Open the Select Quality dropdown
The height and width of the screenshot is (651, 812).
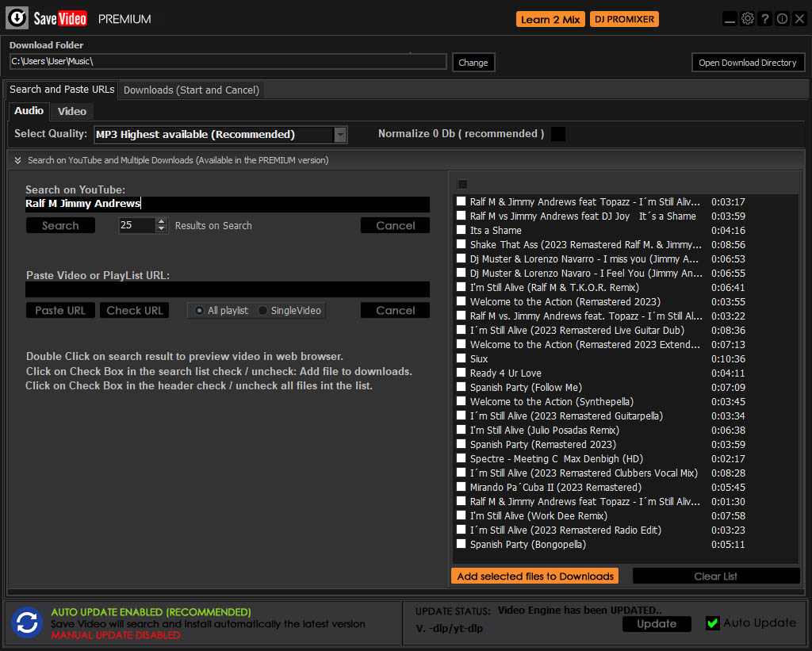coord(340,135)
